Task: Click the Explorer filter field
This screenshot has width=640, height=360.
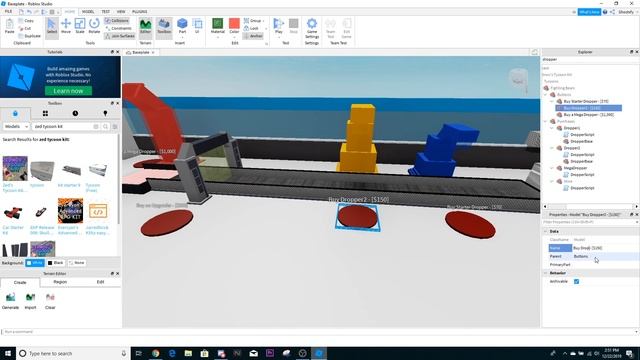Action: [590, 59]
